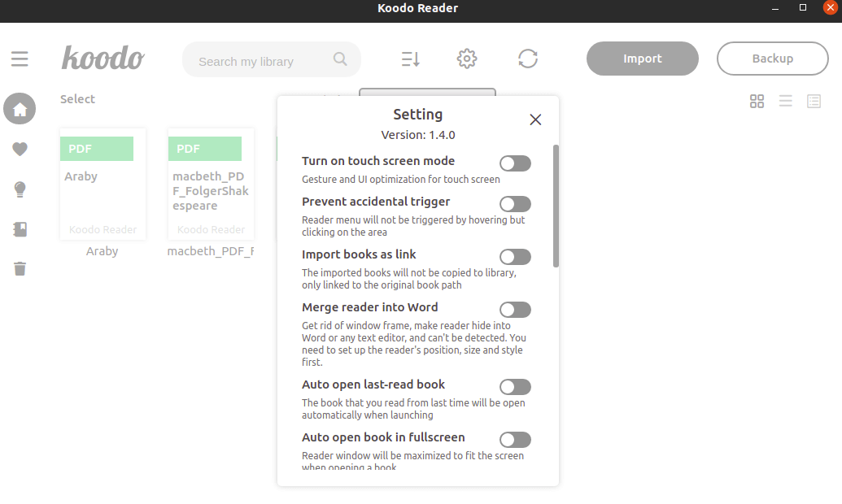Enable touch screen mode
Image resolution: width=842 pixels, height=504 pixels.
515,163
